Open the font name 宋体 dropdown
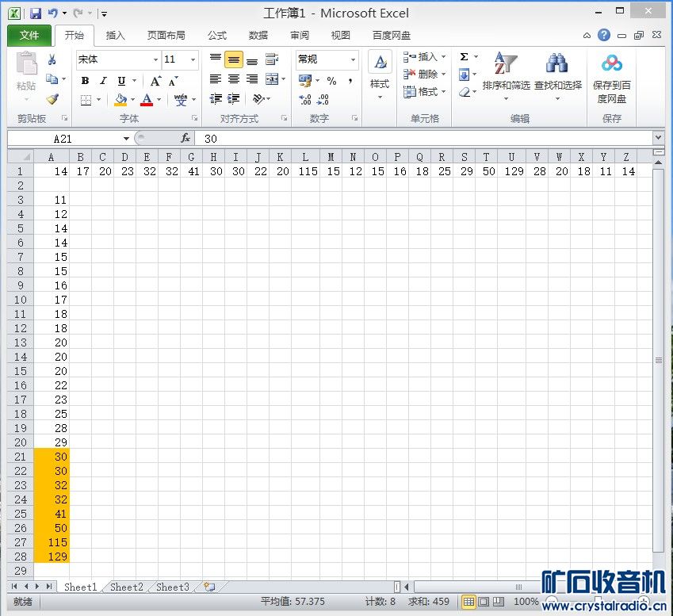Screen dimensions: 673x616 click(155, 59)
